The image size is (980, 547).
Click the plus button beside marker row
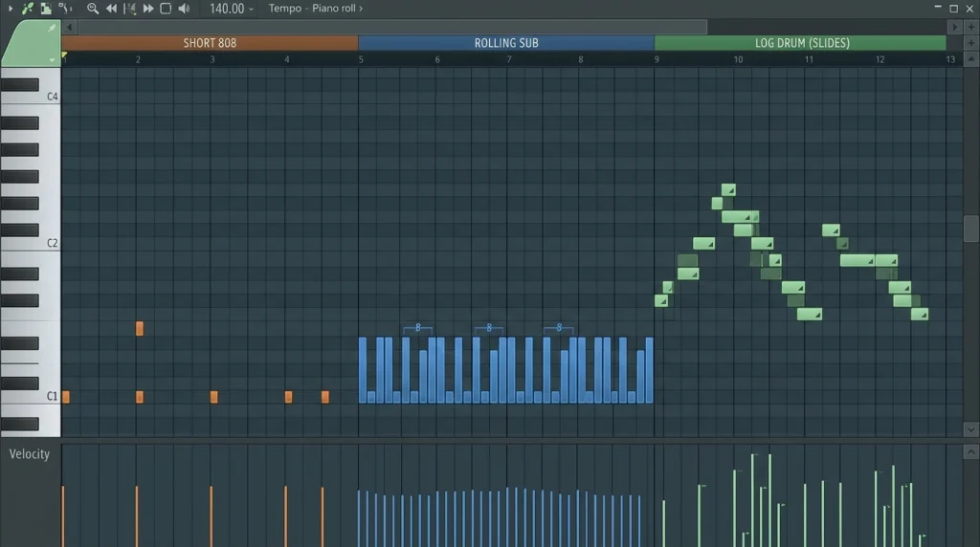click(970, 42)
